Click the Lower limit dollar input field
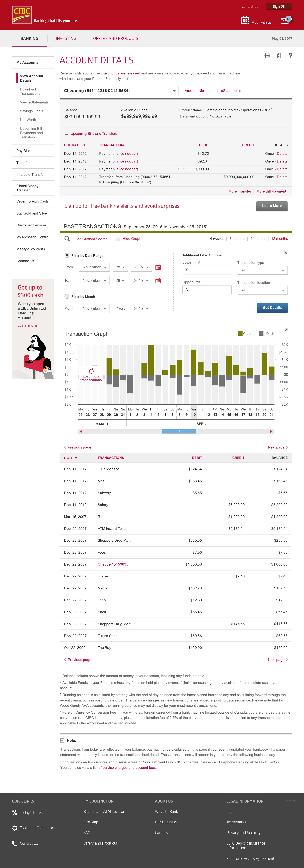The image size is (304, 868). [x=207, y=270]
